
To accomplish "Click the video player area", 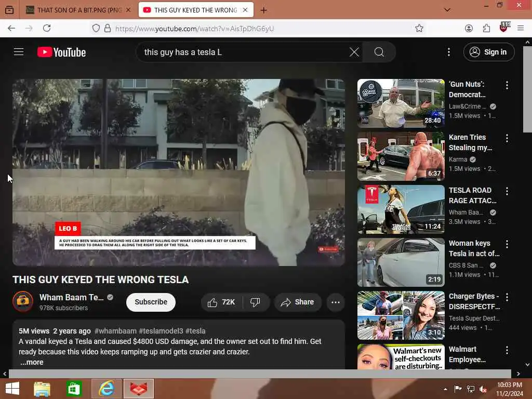I will (179, 172).
